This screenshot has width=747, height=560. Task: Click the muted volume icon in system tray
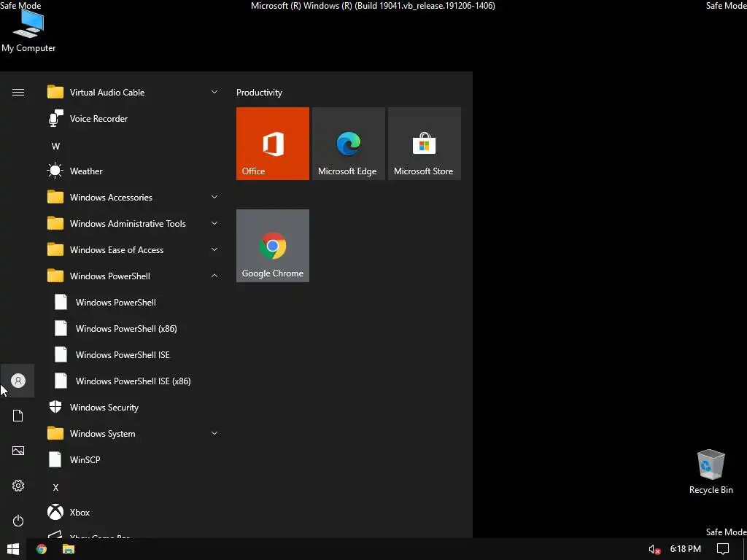pos(654,550)
